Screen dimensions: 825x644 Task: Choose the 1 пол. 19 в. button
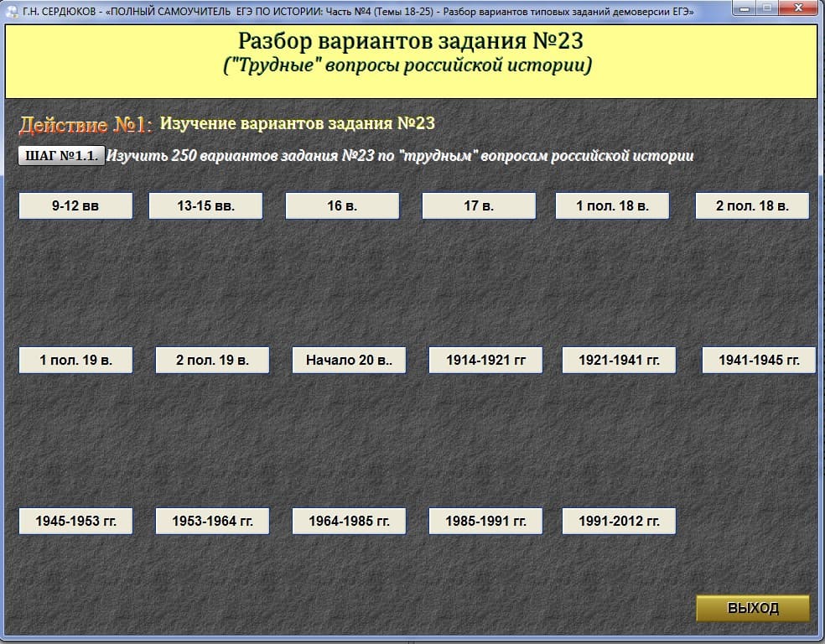tap(75, 360)
